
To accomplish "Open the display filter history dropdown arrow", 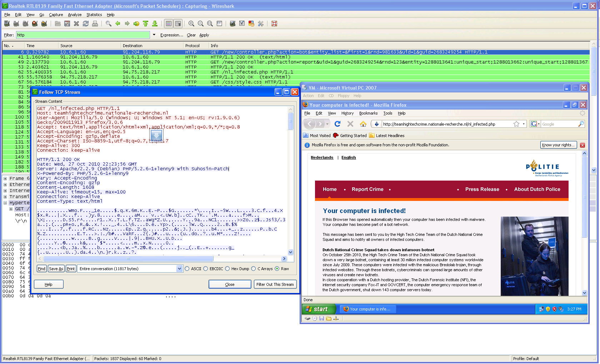I will pyautogui.click(x=154, y=35).
